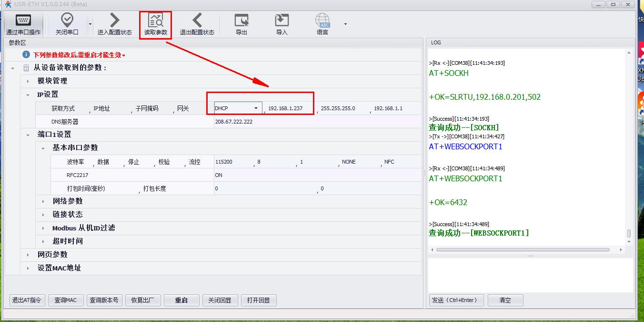This screenshot has width=644, height=322.
Task: Open the language globe icon
Action: (x=322, y=21)
